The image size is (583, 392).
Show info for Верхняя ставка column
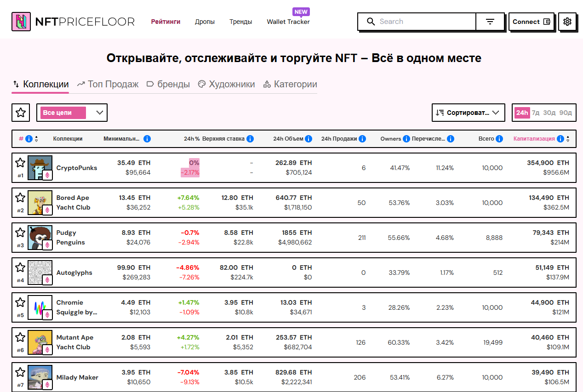[250, 139]
